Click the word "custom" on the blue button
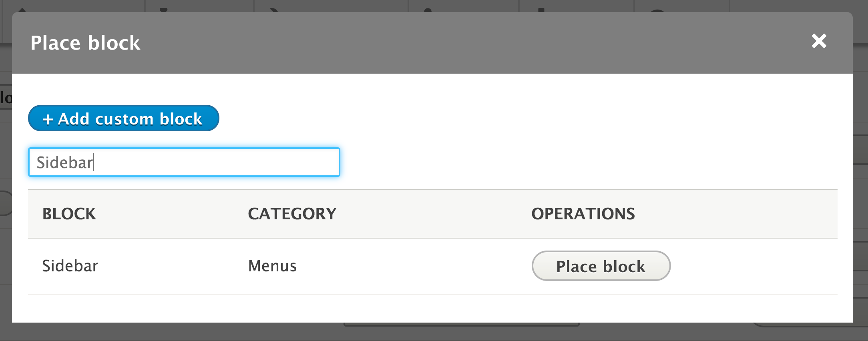868x341 pixels. (124, 119)
